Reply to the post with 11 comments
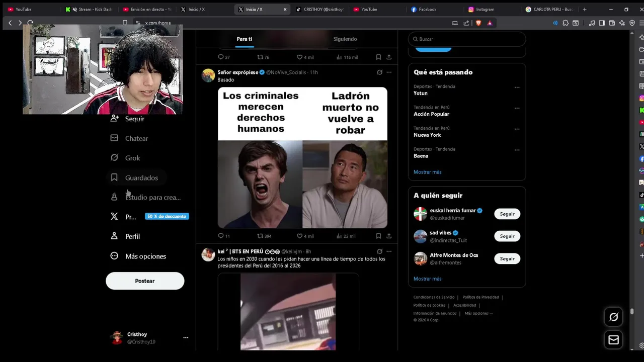The image size is (644, 362). click(x=223, y=236)
